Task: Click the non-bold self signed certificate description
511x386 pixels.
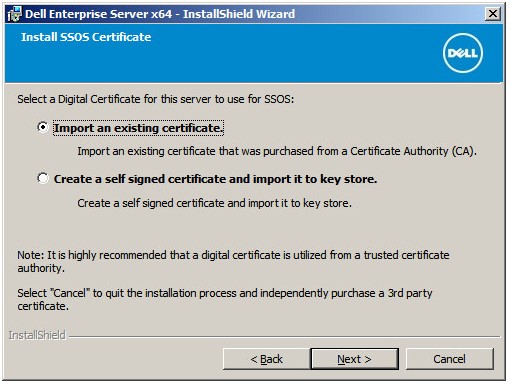Action: (x=214, y=203)
